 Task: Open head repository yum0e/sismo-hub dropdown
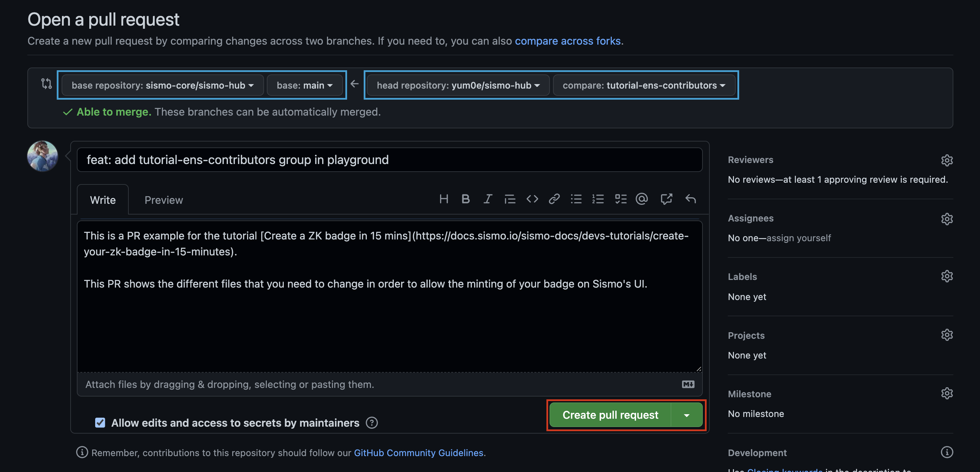click(x=458, y=85)
